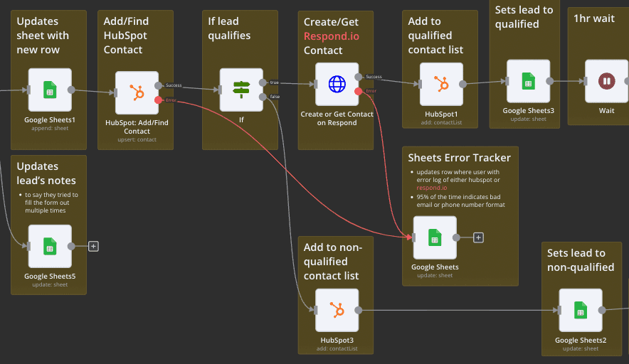This screenshot has height=364, width=629.
Task: Add node after error tracker Google Sheets
Action: [x=479, y=237]
